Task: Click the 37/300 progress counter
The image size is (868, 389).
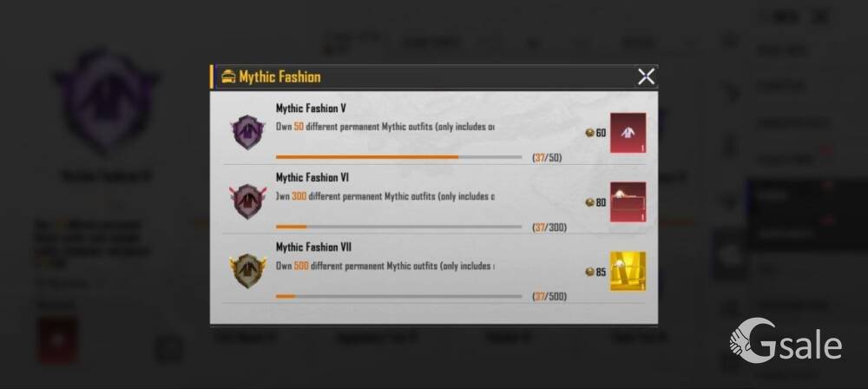Action: click(549, 227)
